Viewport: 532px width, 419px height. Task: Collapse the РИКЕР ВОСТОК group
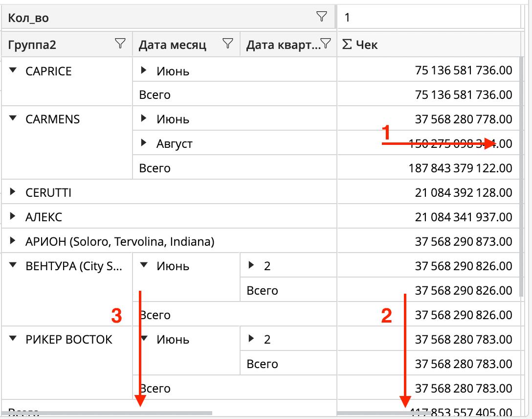13,339
